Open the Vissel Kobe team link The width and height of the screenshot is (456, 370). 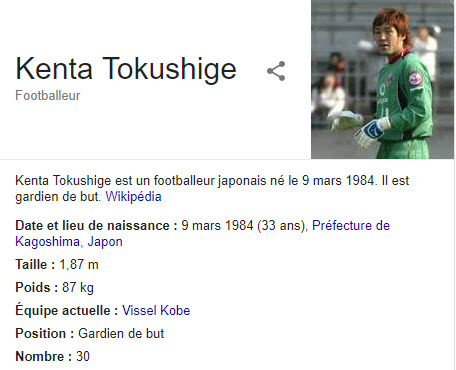tap(156, 310)
